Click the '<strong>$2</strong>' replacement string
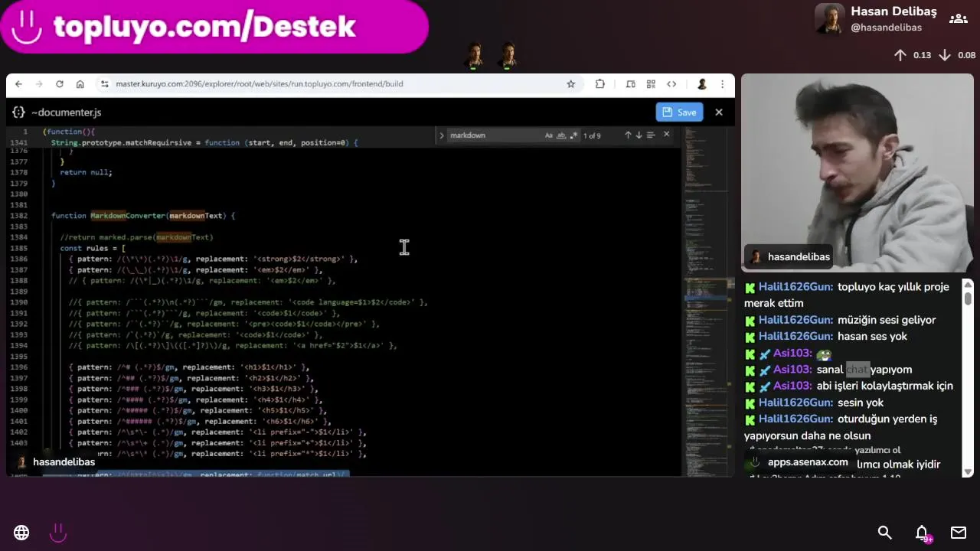980x551 pixels. (x=299, y=259)
